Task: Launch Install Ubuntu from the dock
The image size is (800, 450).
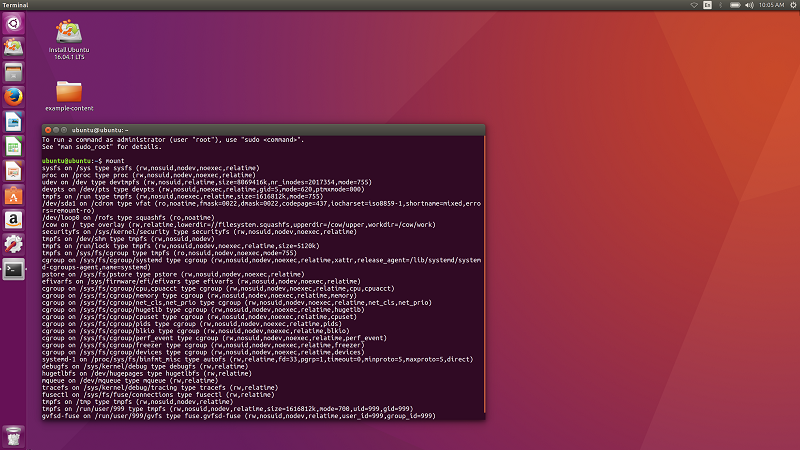Action: click(13, 47)
